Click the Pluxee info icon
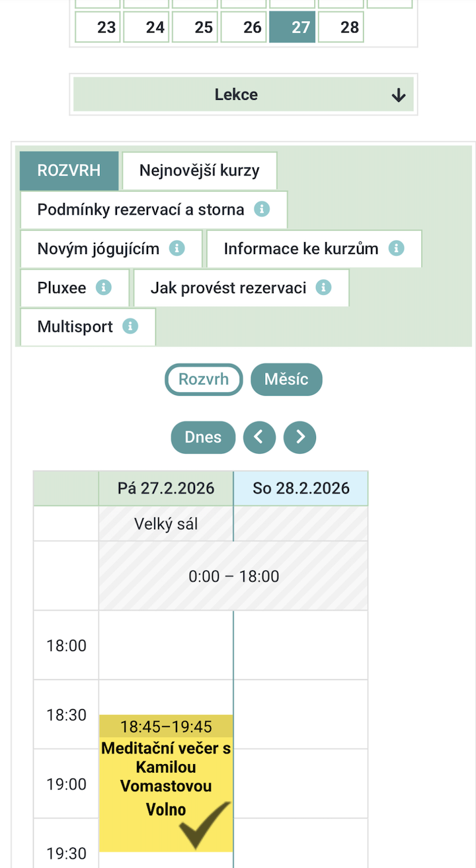Viewport: 476px width, 868px height. pyautogui.click(x=104, y=287)
